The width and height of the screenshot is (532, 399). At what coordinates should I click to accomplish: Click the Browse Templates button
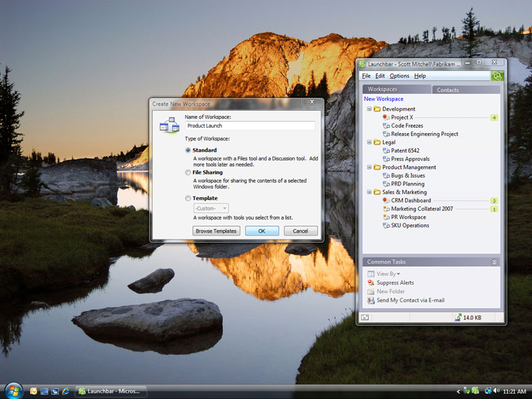(x=215, y=231)
